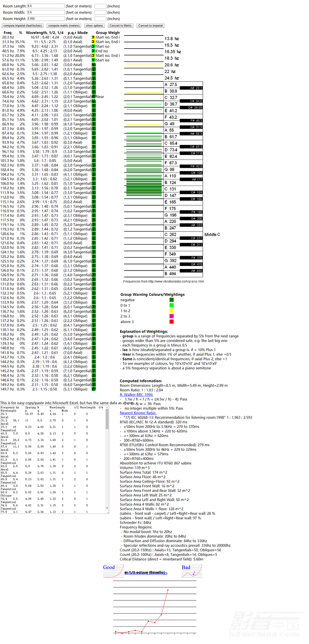Focus the Room Length input field
Viewport: 309px width, 644px height.
46,6
